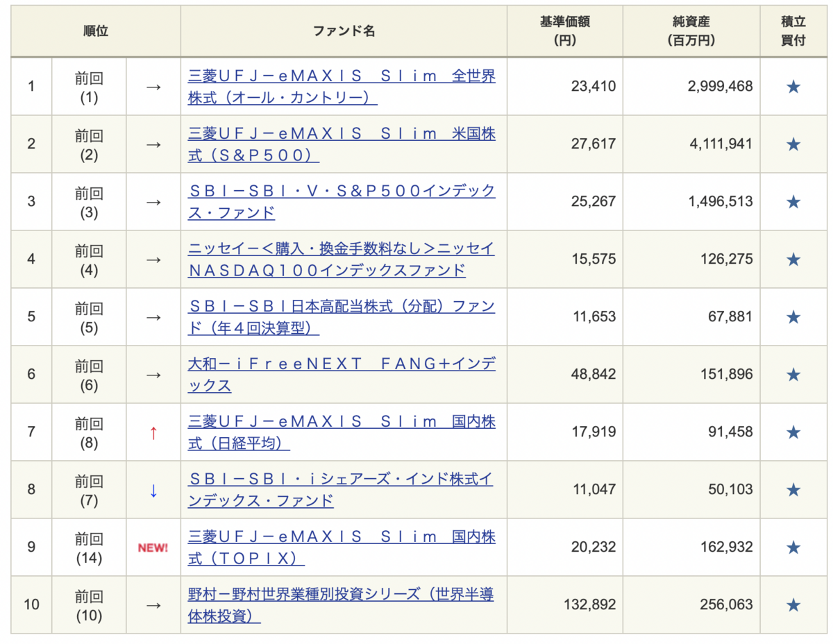Open the SBI iシェアーズ・インド株式インデックス link

pos(342,490)
